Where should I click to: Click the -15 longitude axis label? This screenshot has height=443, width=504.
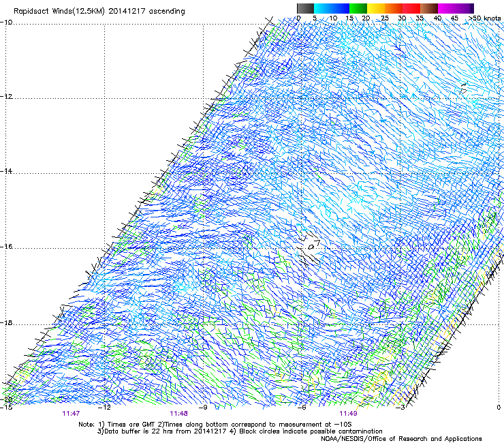click(x=6, y=407)
